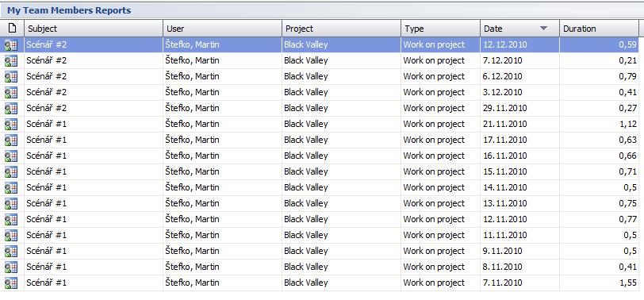Click Black Valley in the 6.12.2010 row
644x300 pixels.
point(306,76)
